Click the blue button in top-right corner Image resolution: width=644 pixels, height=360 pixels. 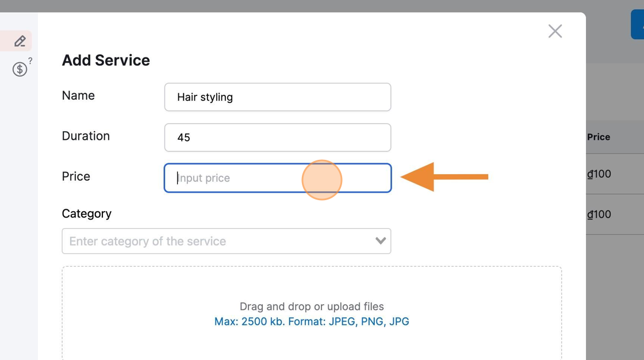(638, 25)
